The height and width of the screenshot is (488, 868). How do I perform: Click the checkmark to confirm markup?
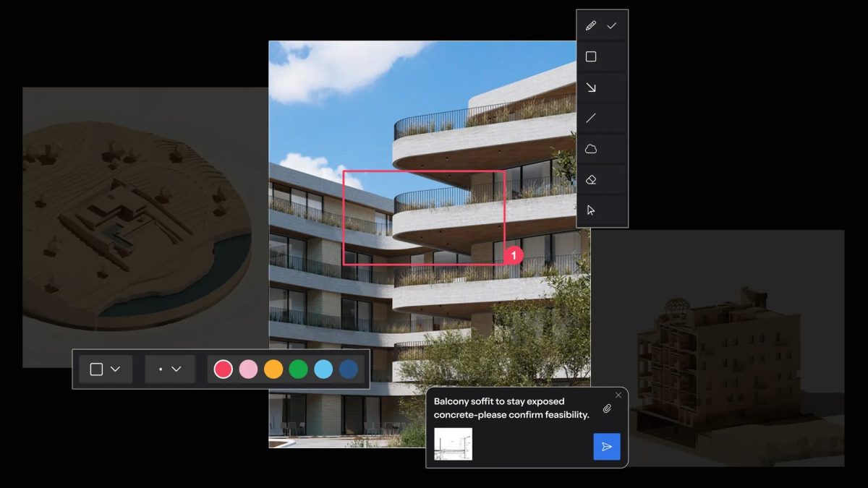612,26
